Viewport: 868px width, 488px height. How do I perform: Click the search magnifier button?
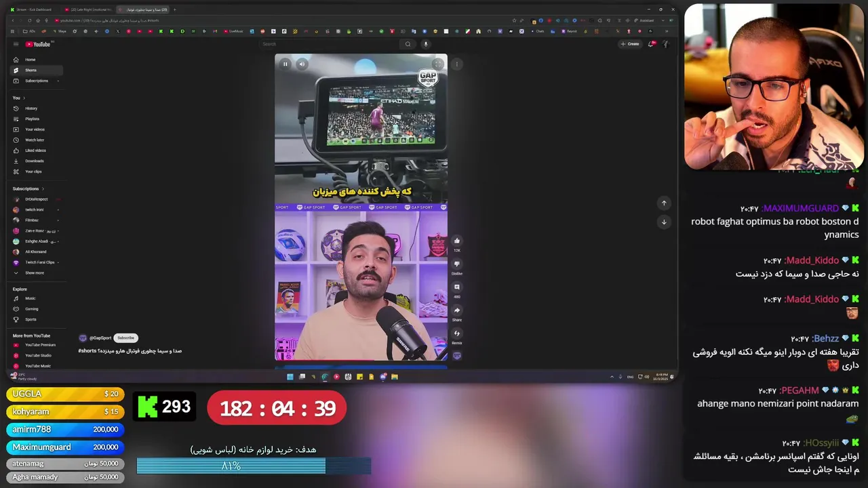(408, 44)
